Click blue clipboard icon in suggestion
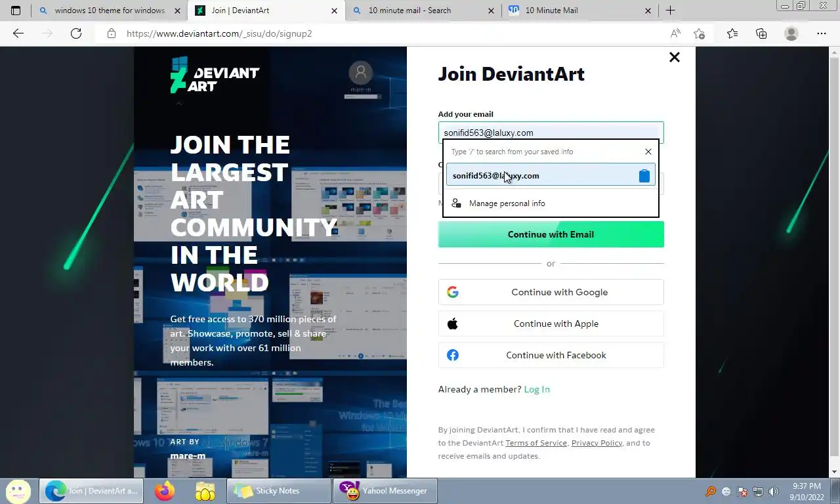This screenshot has width=840, height=504. (644, 175)
